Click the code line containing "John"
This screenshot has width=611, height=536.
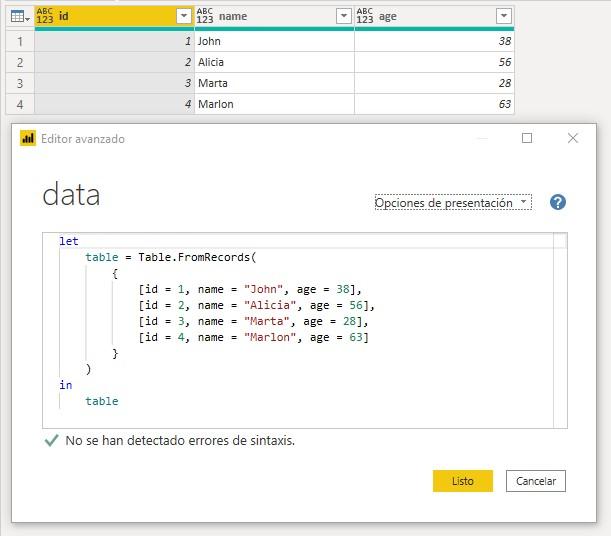point(250,289)
